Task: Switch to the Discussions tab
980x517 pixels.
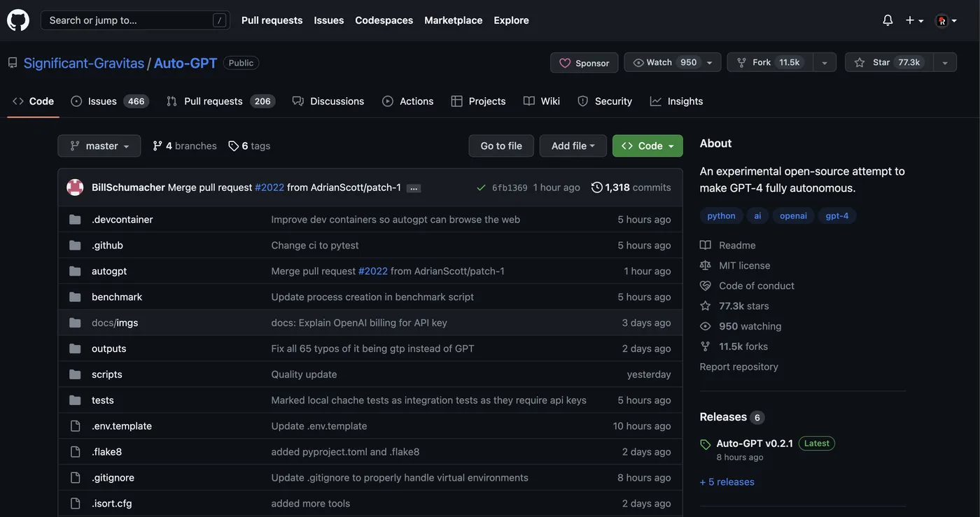Action: [328, 101]
